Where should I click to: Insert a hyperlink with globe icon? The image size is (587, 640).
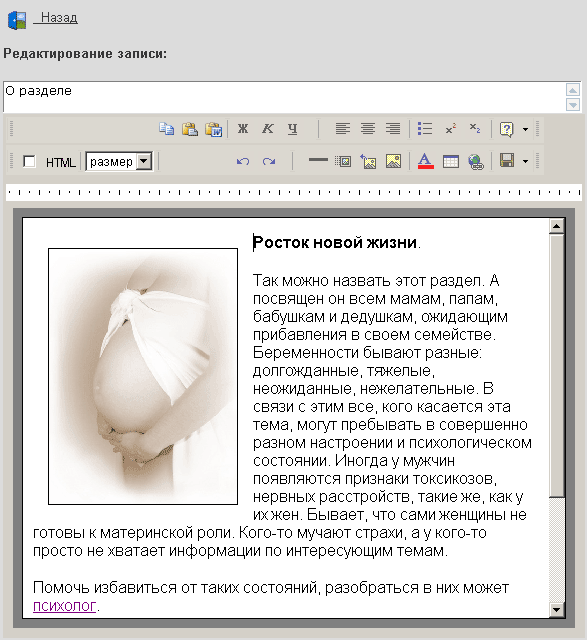coord(476,162)
